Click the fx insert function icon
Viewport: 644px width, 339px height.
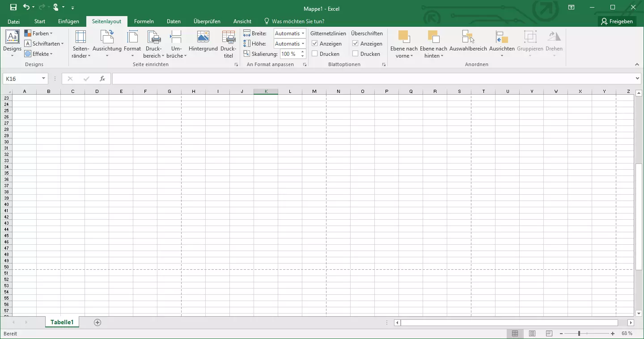102,79
